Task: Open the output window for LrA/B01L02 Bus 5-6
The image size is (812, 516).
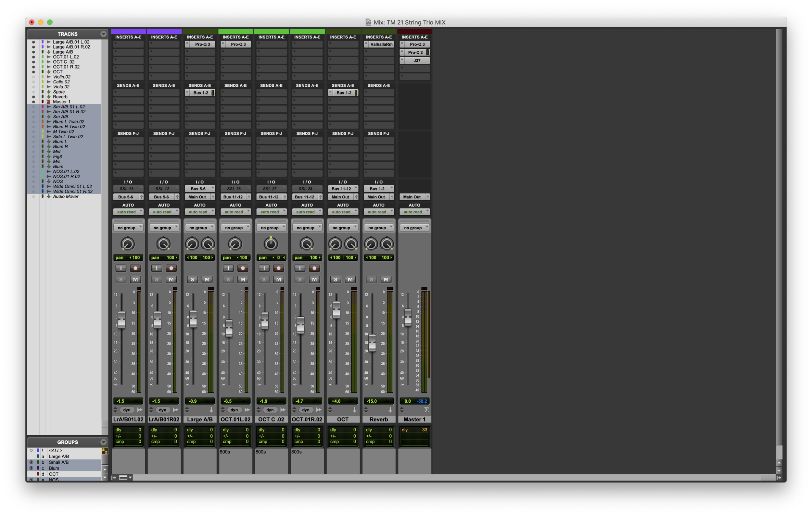Action: click(142, 197)
